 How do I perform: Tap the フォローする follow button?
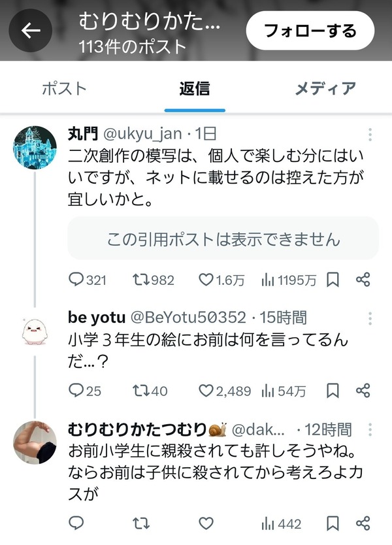point(310,31)
